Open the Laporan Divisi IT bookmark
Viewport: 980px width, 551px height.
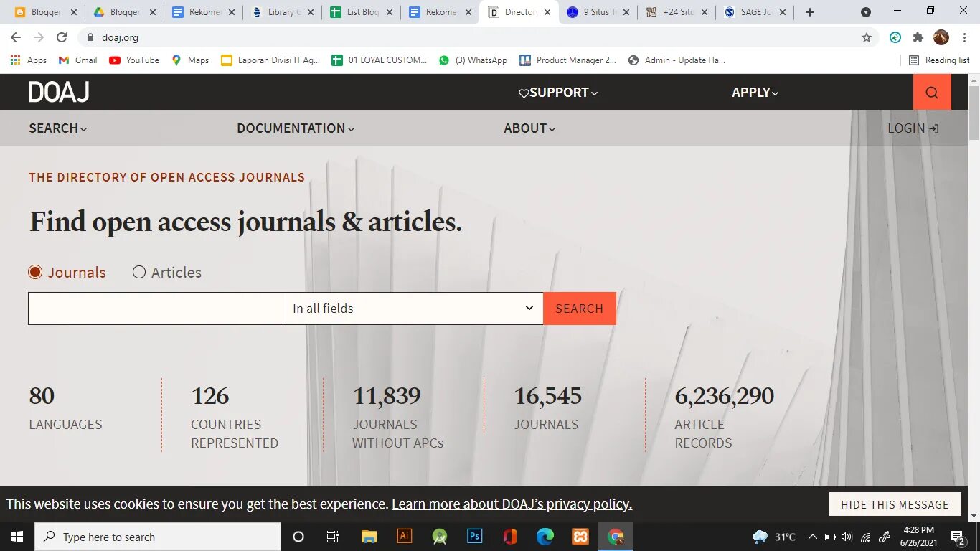point(270,60)
